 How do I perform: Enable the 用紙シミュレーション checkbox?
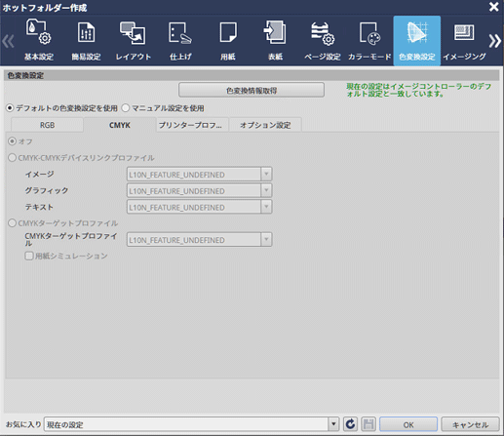click(x=29, y=256)
